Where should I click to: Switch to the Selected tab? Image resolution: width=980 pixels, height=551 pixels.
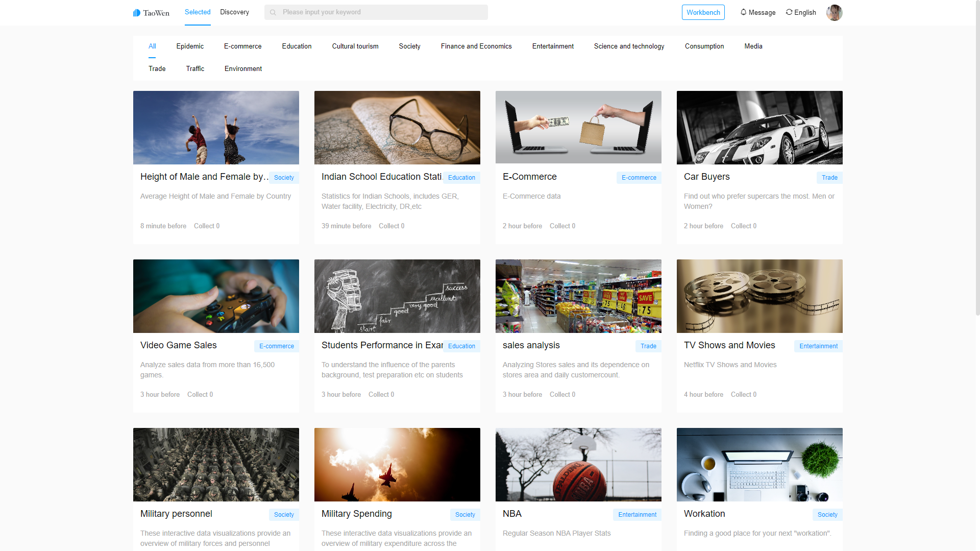[198, 12]
